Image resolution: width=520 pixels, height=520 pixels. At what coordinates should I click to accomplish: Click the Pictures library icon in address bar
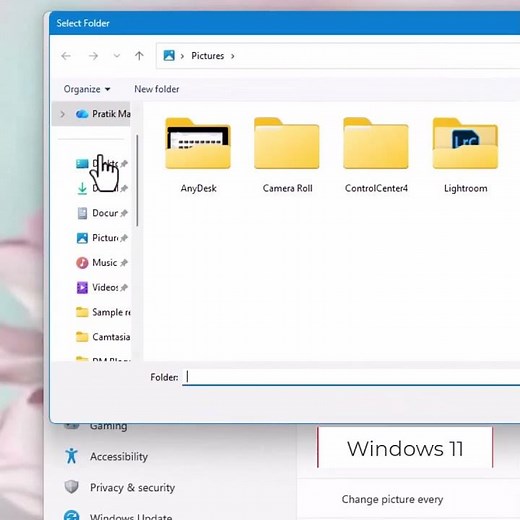pos(169,55)
